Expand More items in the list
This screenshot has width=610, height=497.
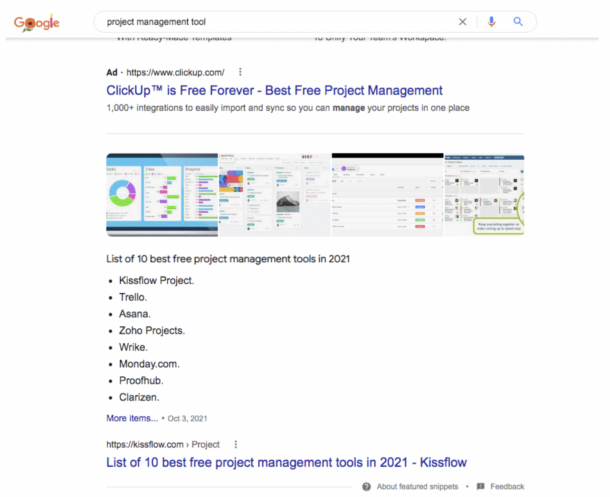132,418
